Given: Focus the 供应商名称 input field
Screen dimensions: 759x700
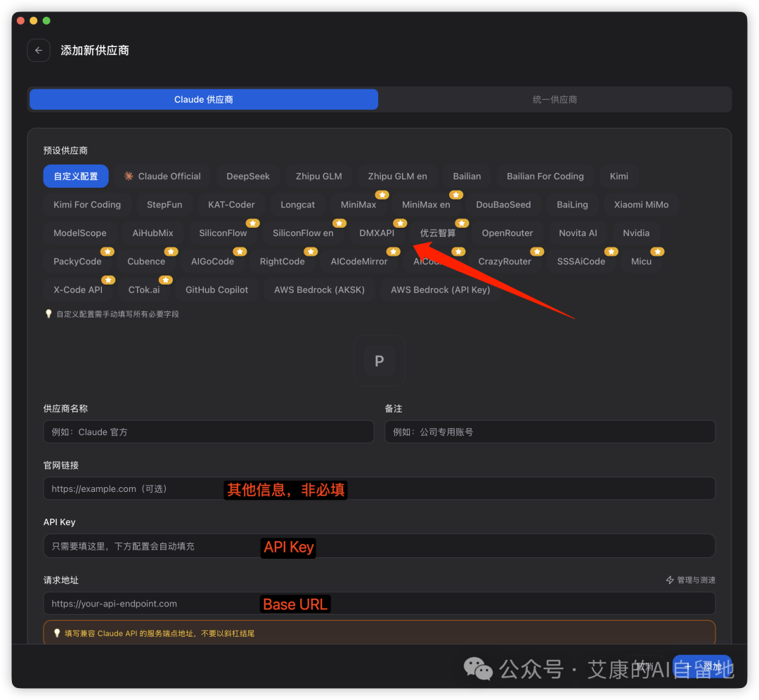Looking at the screenshot, I should (x=209, y=432).
